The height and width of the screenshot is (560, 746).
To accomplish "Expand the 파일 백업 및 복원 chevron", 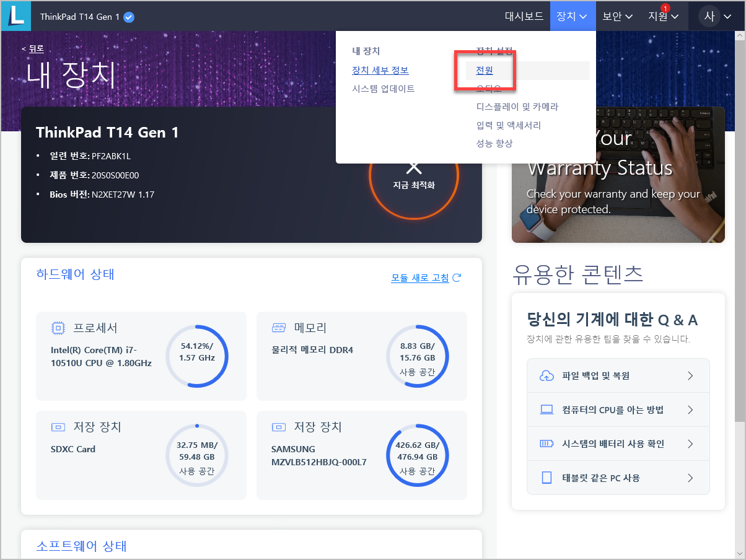I will 690,375.
